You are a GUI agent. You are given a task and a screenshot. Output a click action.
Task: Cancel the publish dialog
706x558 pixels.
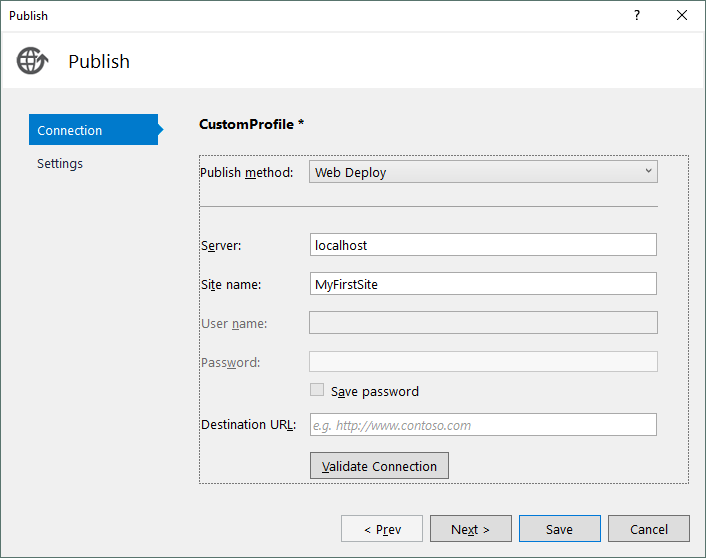tap(649, 529)
